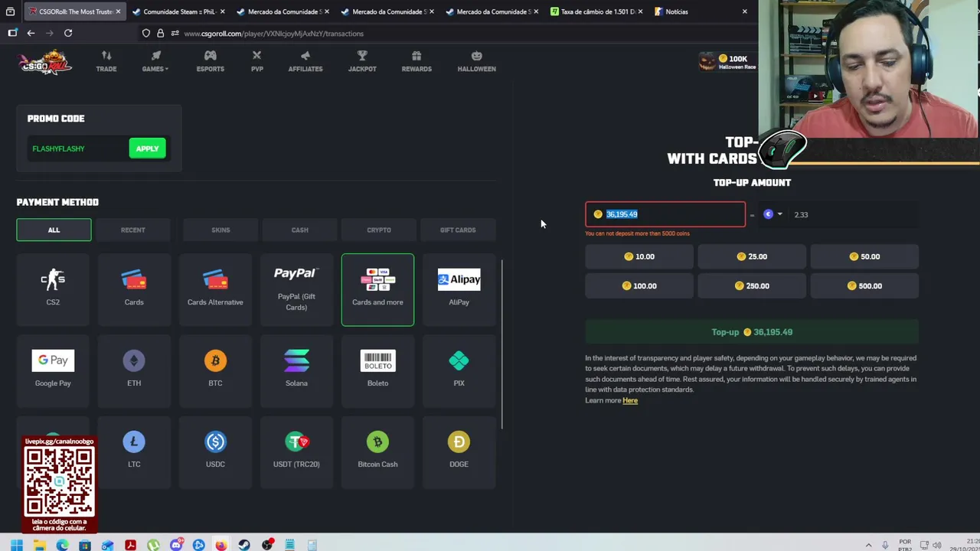Click the top-up coin amount field
The image size is (980, 551).
click(x=665, y=214)
